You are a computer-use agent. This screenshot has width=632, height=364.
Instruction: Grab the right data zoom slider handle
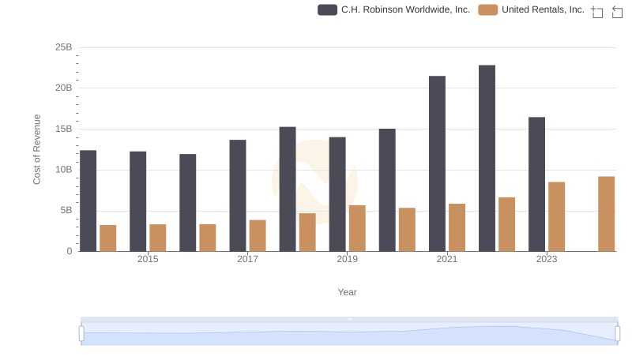(618, 333)
